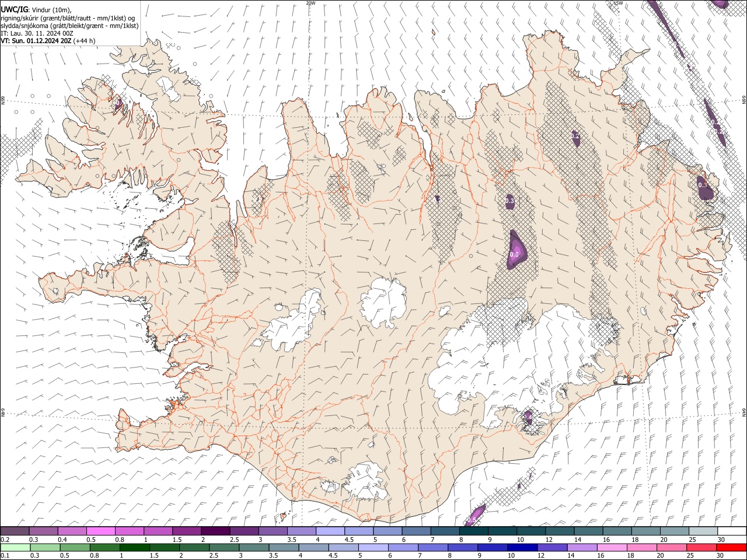This screenshot has width=747, height=560.
Task: Click the "0.2" label starting the top legend row
Action: click(x=5, y=540)
